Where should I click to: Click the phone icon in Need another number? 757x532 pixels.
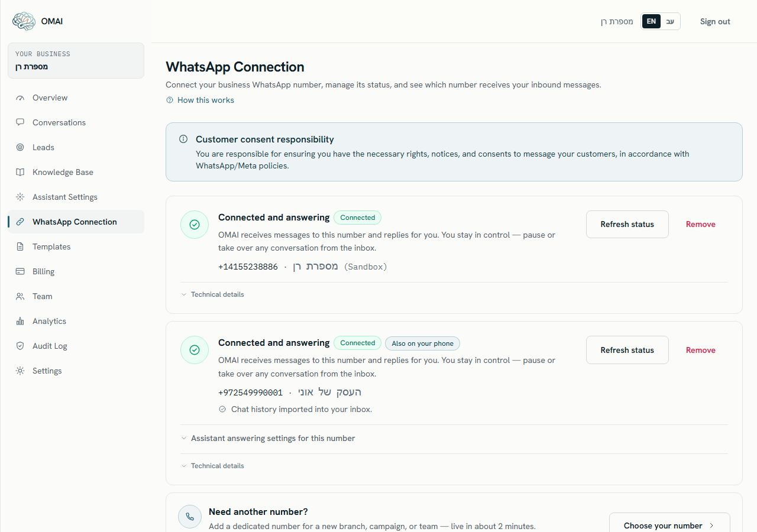tap(190, 517)
